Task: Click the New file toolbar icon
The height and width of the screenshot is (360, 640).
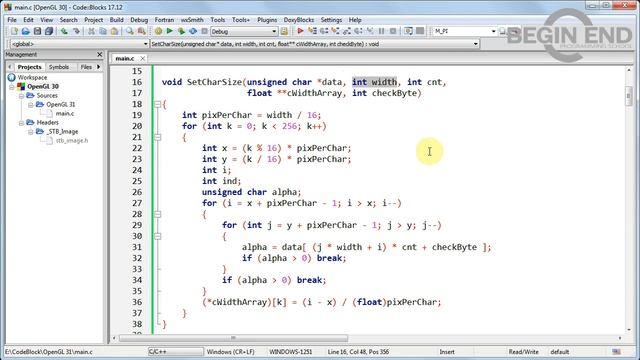Action: tap(14, 31)
